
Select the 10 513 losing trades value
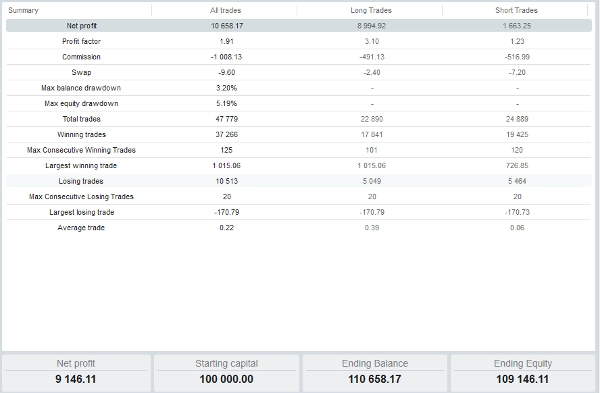[x=227, y=181]
